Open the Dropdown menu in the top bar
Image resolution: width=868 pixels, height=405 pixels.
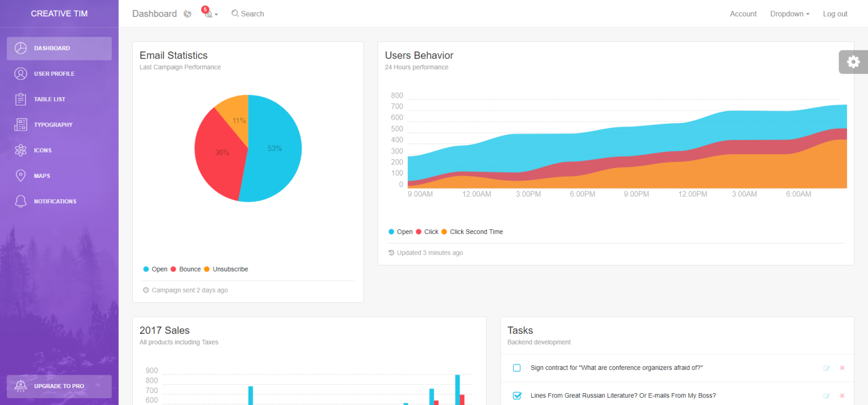pyautogui.click(x=789, y=14)
